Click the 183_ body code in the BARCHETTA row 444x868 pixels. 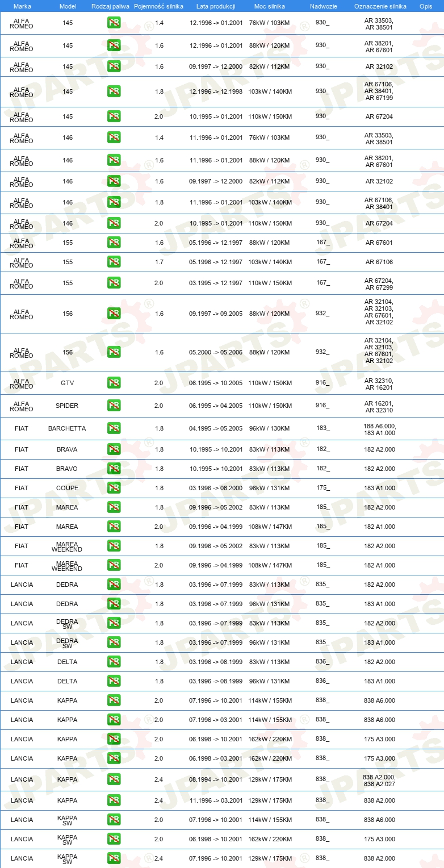322,428
